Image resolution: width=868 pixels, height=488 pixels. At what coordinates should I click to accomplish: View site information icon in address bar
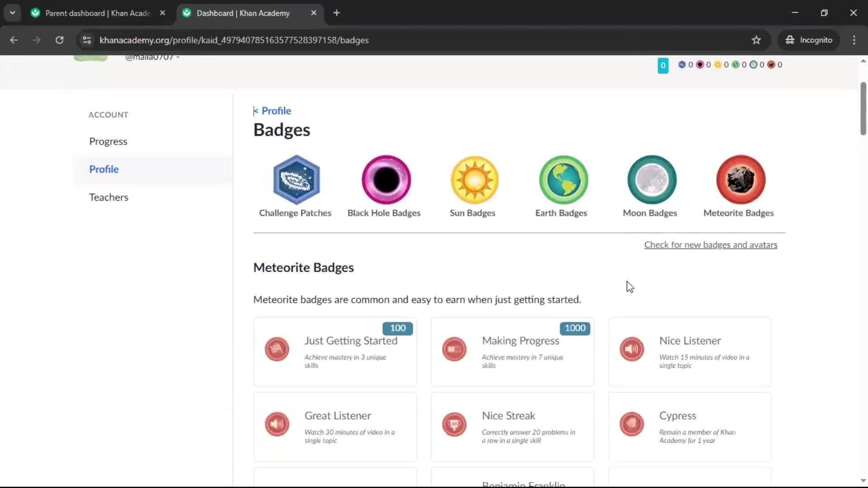tap(87, 40)
